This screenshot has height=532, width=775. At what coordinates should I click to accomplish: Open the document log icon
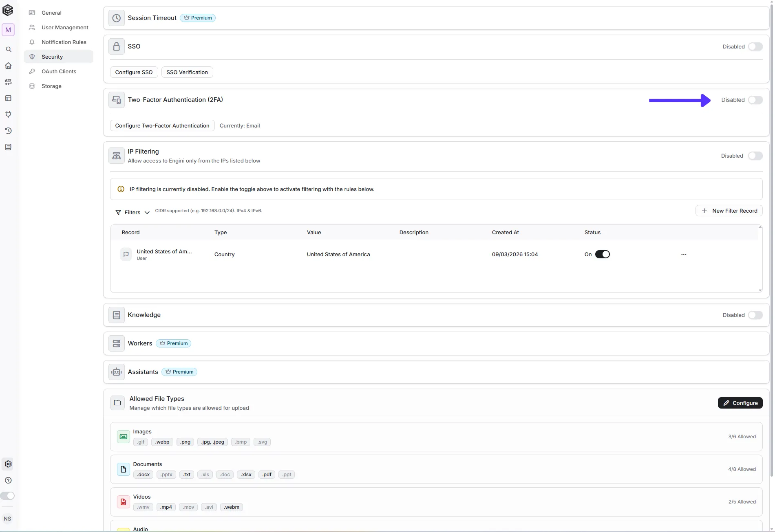click(x=8, y=147)
